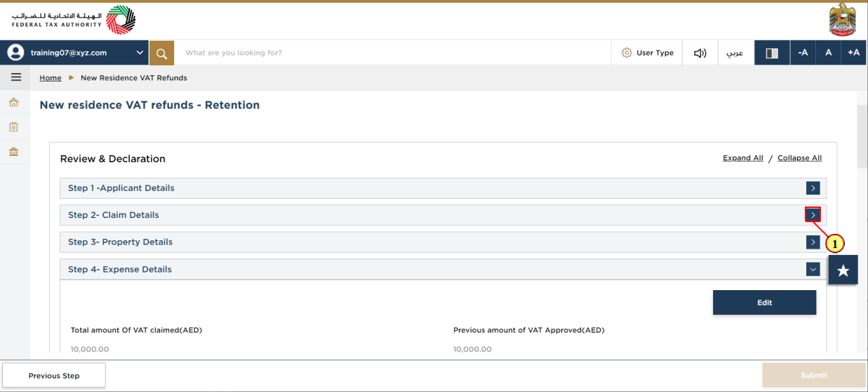Open the bank building sidebar icon
The width and height of the screenshot is (868, 392).
pos(13,152)
